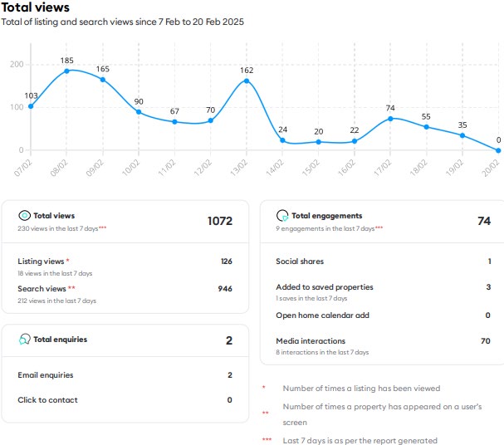The height and width of the screenshot is (445, 504).
Task: Select the chart data point for 13/02
Action: tap(247, 81)
